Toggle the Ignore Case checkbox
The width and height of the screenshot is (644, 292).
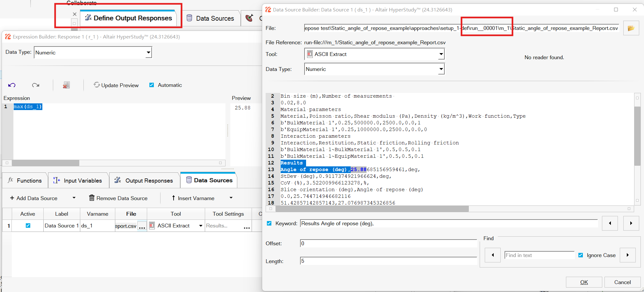(581, 255)
